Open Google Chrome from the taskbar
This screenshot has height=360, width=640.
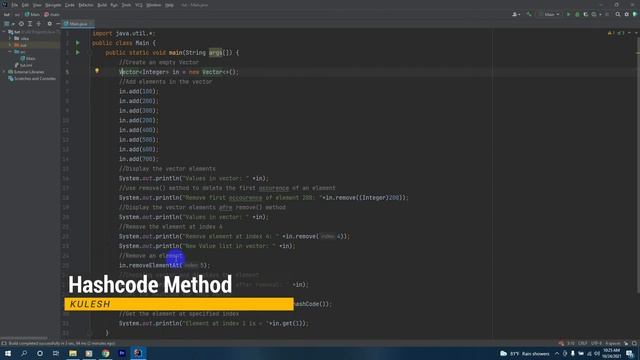(x=106, y=353)
